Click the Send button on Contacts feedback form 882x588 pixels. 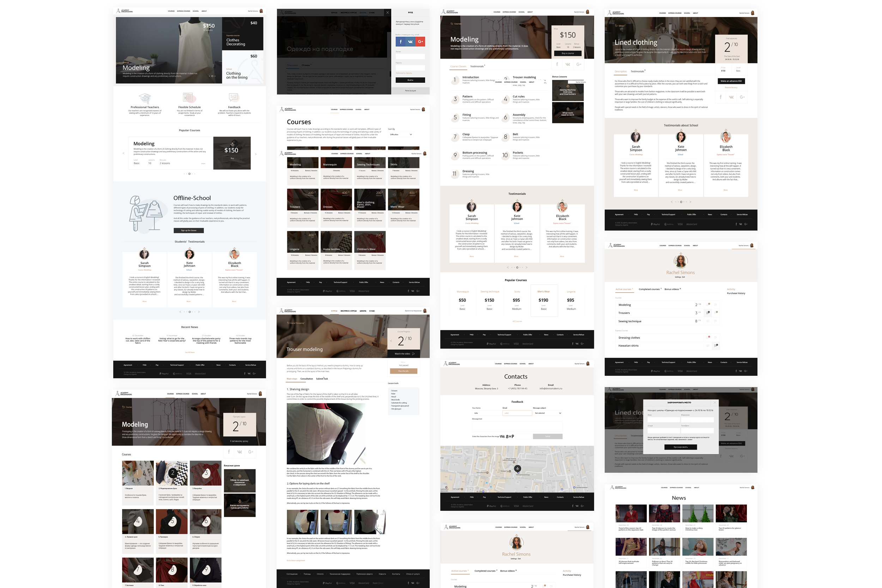click(548, 436)
